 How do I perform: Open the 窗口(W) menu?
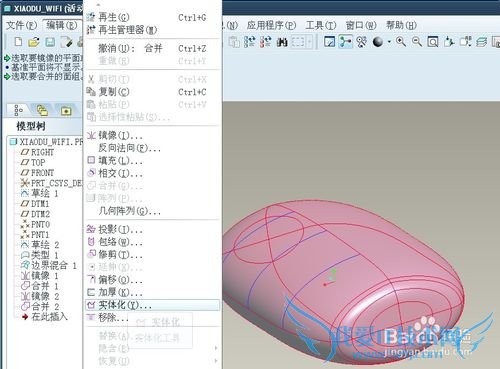pyautogui.click(x=361, y=25)
